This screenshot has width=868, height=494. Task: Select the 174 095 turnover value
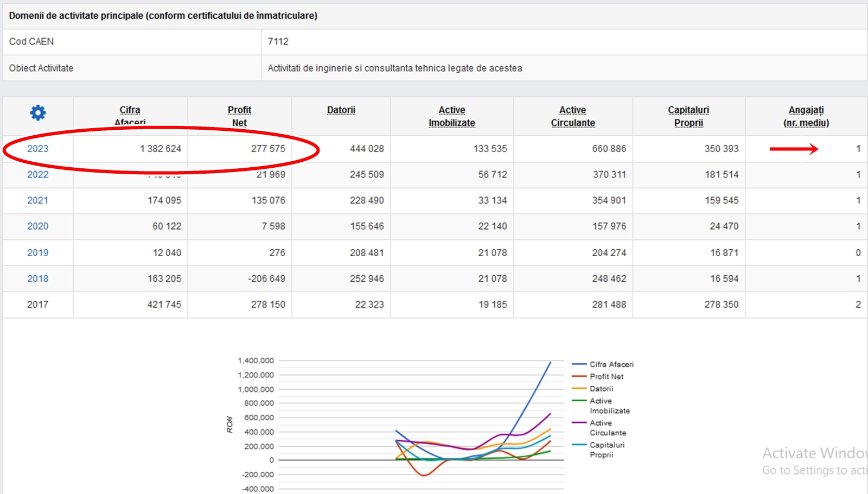[x=164, y=200]
